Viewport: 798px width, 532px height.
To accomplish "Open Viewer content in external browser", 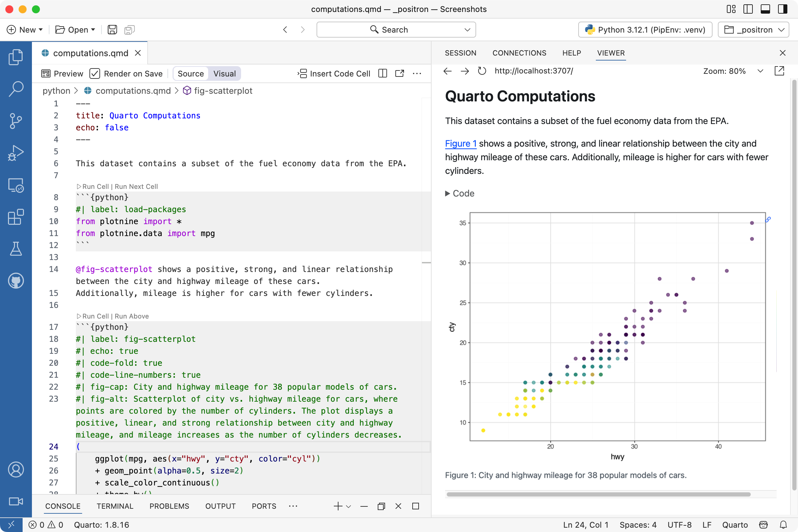I will coord(780,71).
